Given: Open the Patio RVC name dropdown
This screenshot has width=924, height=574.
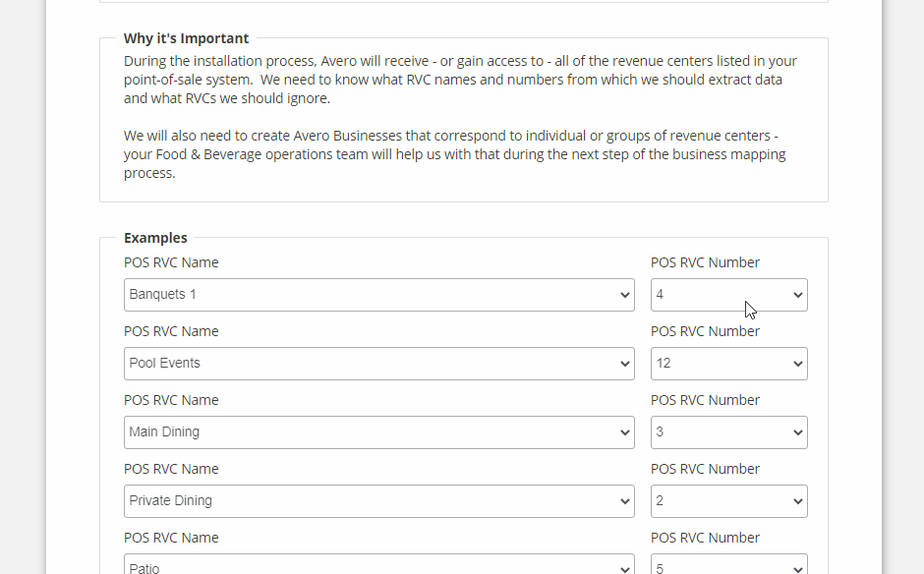Looking at the screenshot, I should tap(378, 566).
